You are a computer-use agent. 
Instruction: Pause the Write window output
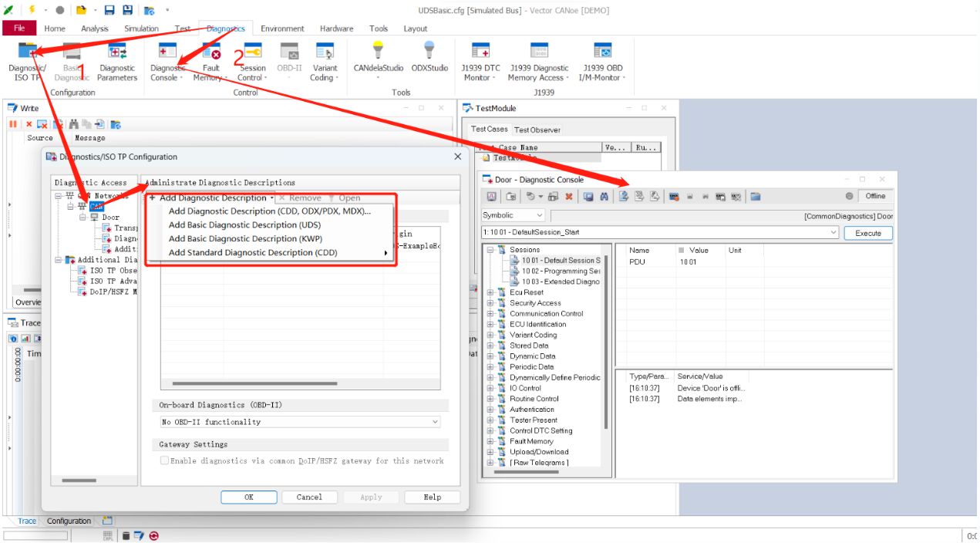pyautogui.click(x=13, y=124)
